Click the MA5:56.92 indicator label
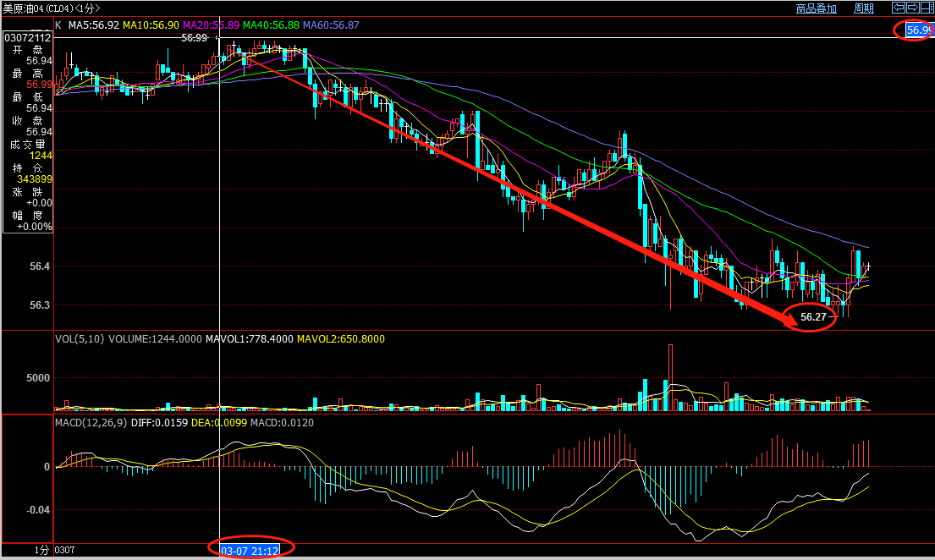The width and height of the screenshot is (935, 560). click(x=93, y=25)
